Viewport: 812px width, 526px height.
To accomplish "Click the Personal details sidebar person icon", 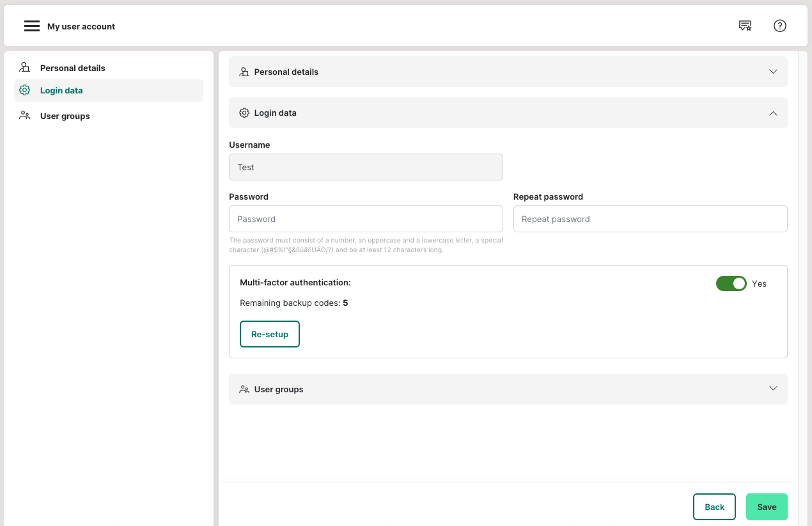I will [x=25, y=68].
